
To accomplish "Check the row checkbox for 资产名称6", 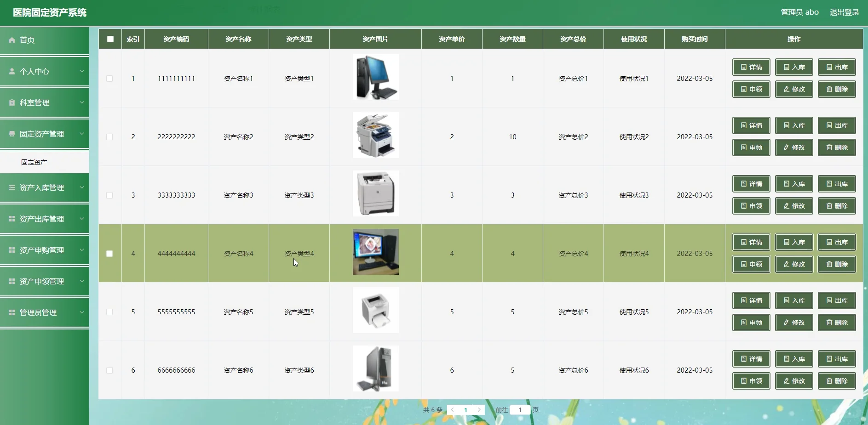I will coord(109,370).
